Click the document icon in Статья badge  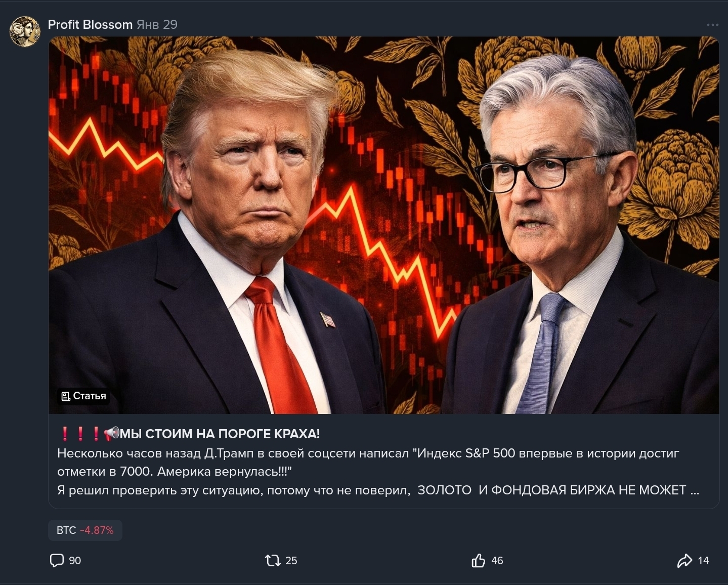(x=66, y=396)
